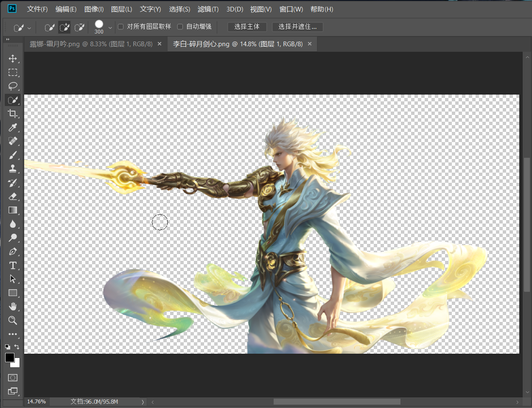
Task: Click the 选择并遮住... button
Action: pos(297,27)
